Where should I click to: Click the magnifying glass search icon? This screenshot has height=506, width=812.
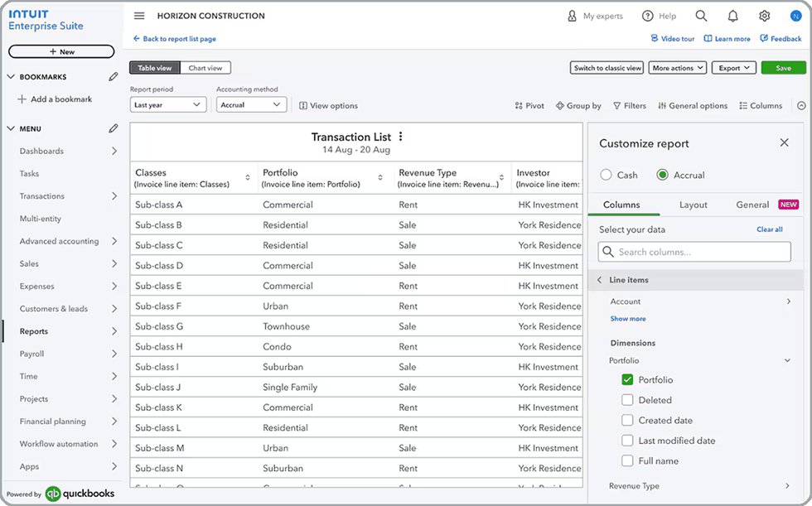click(x=701, y=16)
